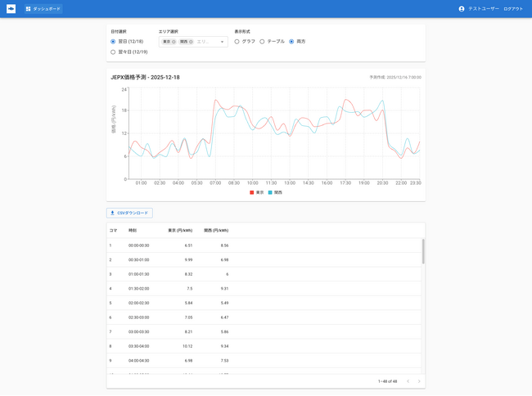Click the user account avatar icon
This screenshot has width=532, height=396.
[x=462, y=9]
